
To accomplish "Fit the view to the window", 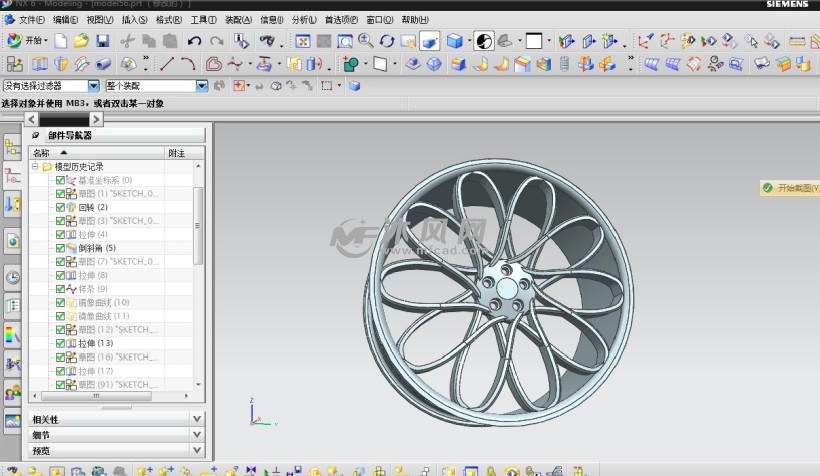I will [x=303, y=41].
